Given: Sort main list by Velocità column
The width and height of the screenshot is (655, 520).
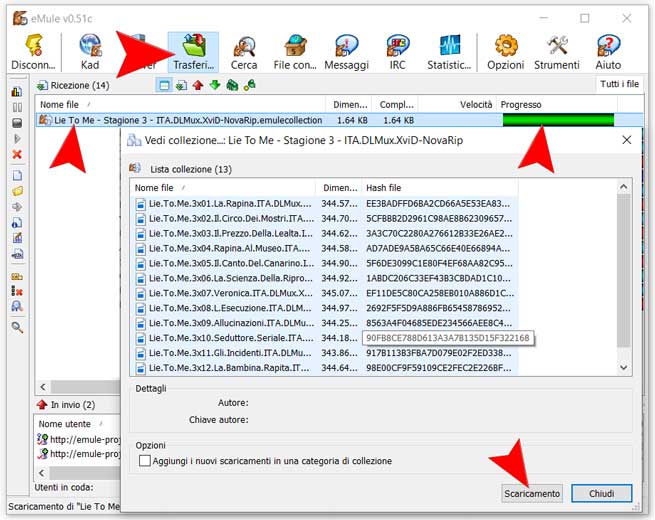Looking at the screenshot, I should tap(457, 104).
